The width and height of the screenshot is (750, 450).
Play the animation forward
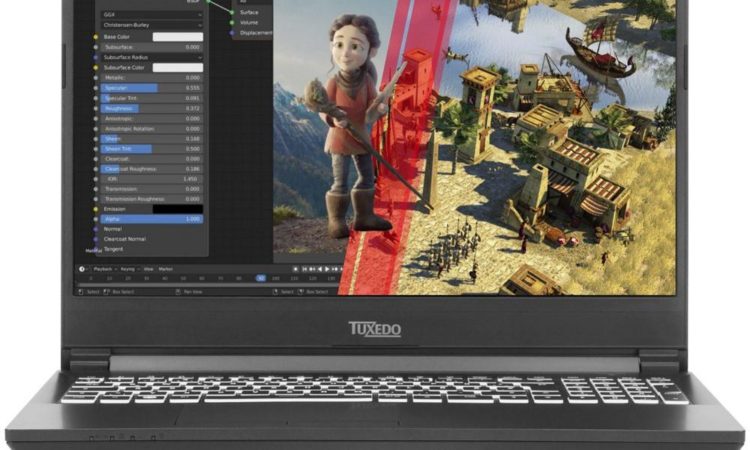click(x=327, y=269)
